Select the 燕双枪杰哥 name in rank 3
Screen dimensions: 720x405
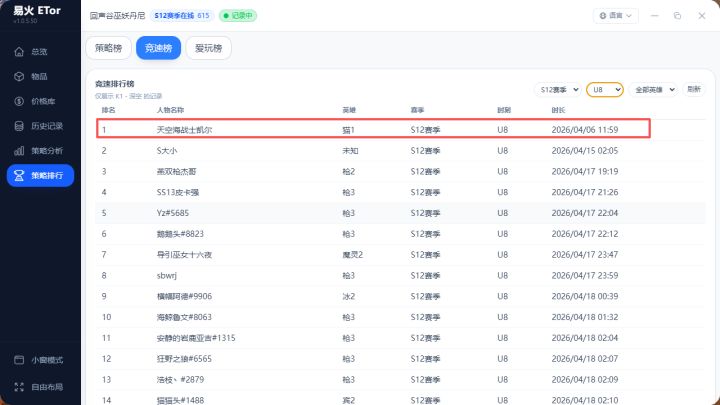[x=176, y=171]
